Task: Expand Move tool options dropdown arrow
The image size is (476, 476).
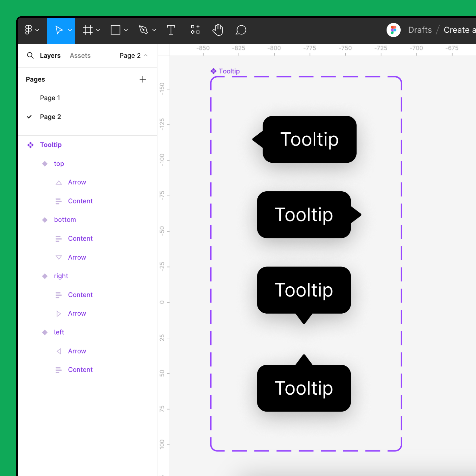Action: point(70,30)
